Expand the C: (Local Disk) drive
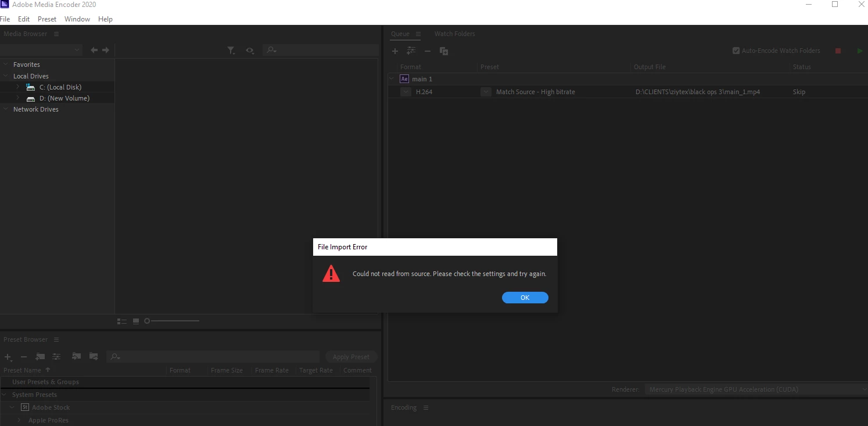This screenshot has height=426, width=868. [17, 87]
